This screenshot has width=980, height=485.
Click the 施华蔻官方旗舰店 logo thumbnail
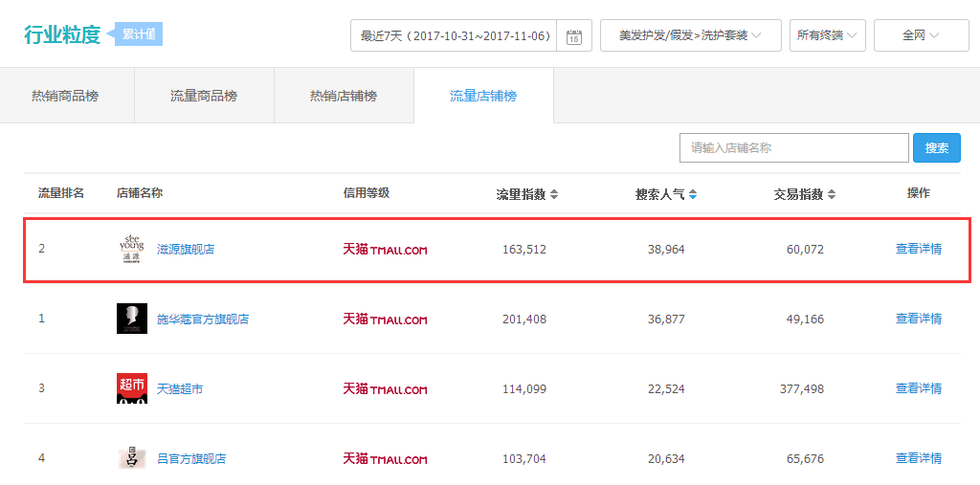pyautogui.click(x=132, y=319)
